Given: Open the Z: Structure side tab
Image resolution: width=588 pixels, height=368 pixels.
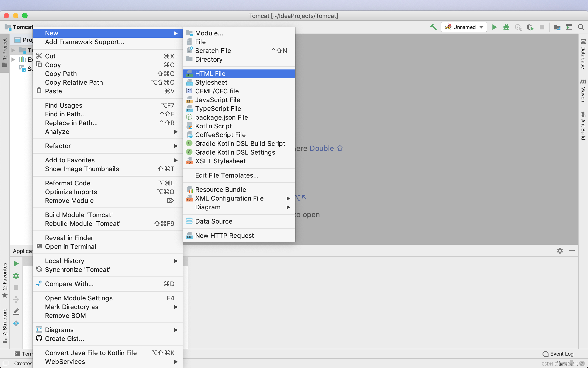Looking at the screenshot, I should coord(5,325).
